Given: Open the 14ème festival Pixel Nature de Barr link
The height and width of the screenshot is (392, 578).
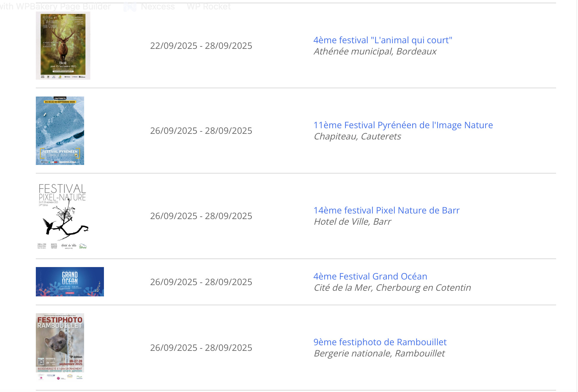Looking at the screenshot, I should [386, 210].
